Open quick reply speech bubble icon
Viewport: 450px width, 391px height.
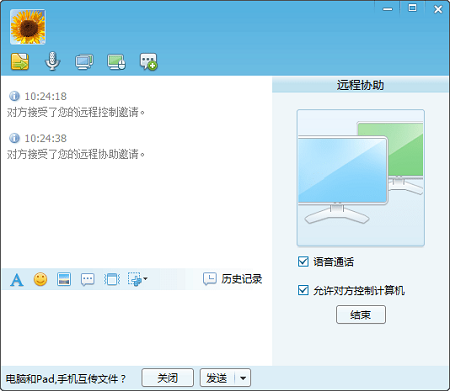click(88, 279)
